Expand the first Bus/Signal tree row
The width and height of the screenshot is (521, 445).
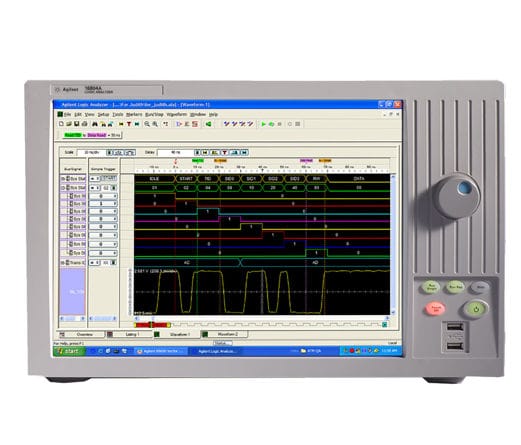click(x=62, y=179)
